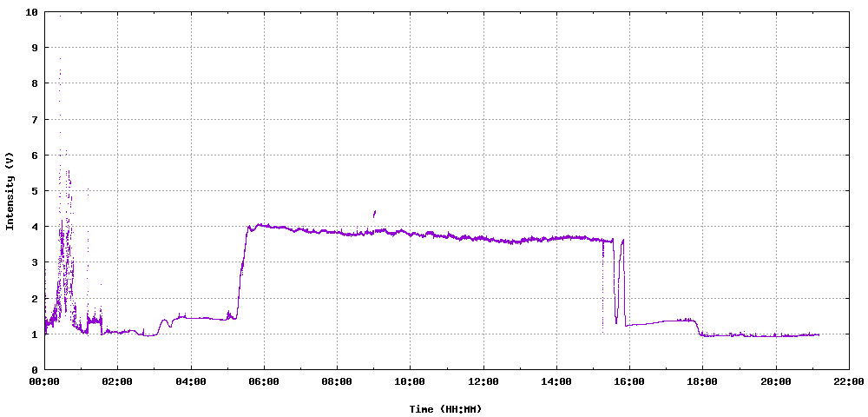The width and height of the screenshot is (868, 417).
Task: Click the x-axis label 04:00
Action: click(x=191, y=381)
